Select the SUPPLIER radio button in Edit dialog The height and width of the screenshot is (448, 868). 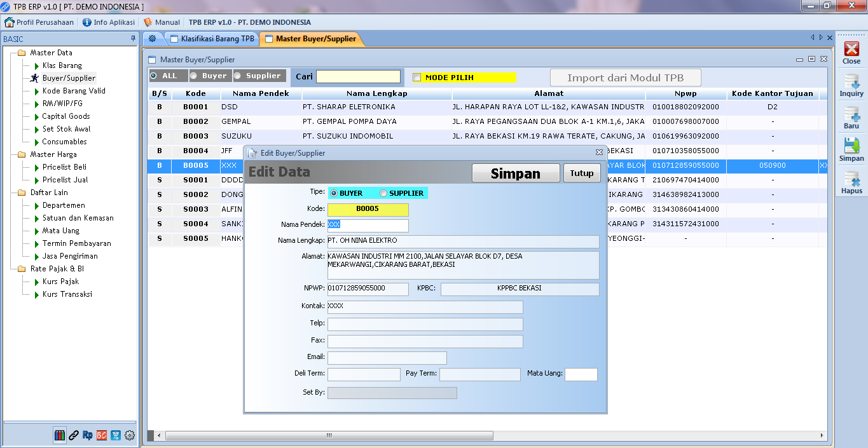point(383,193)
